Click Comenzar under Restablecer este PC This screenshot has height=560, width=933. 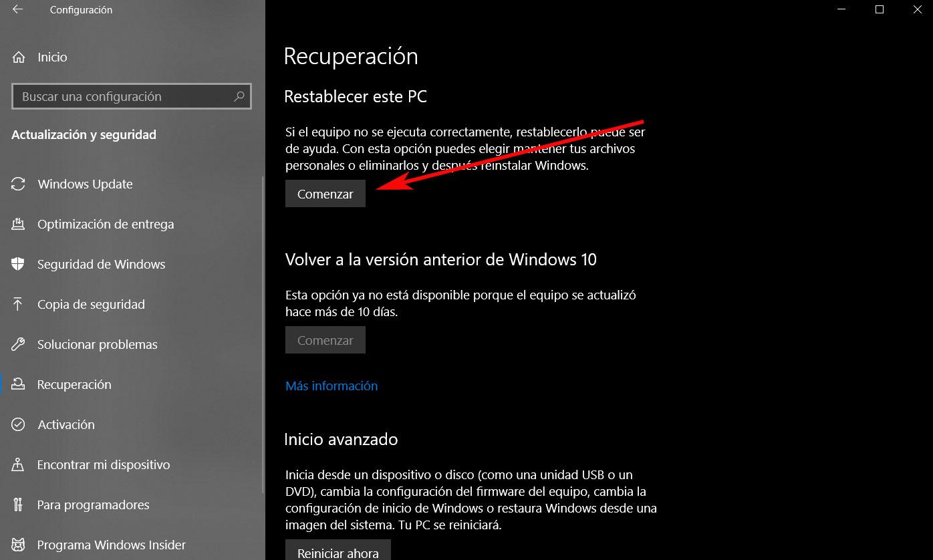coord(325,194)
